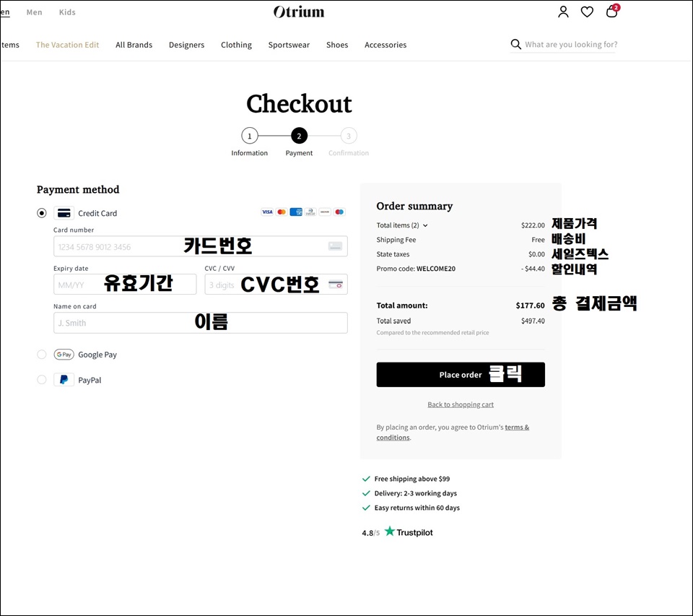Click the Total saved value $497.40

click(x=533, y=321)
